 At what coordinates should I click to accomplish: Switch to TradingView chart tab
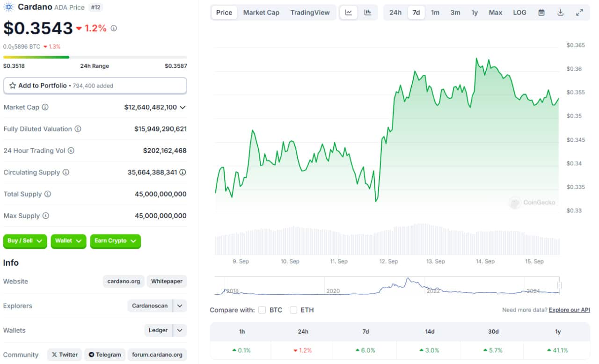pos(310,13)
